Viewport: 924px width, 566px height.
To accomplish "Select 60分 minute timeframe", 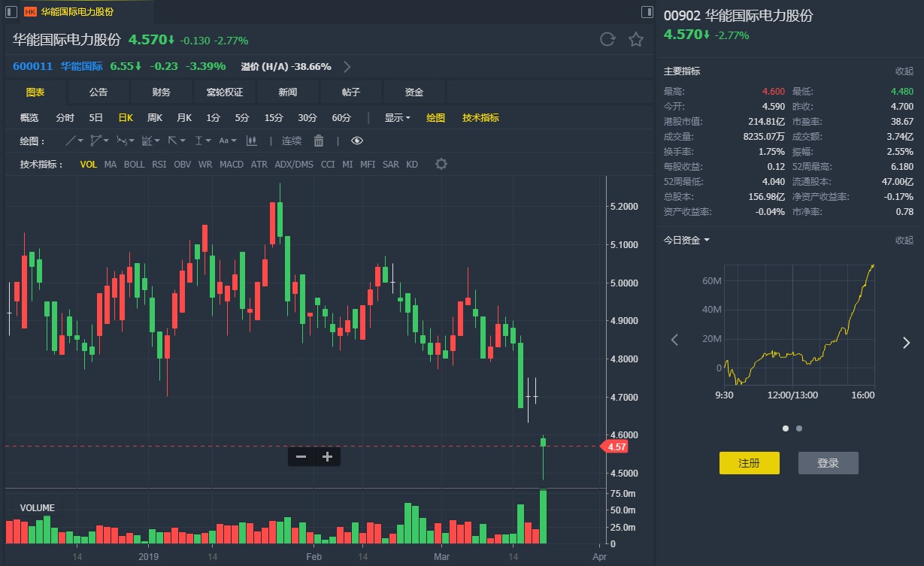I will (341, 118).
